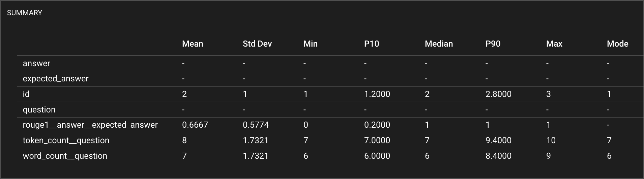644x179 pixels.
Task: Click the question row label
Action: 39,110
